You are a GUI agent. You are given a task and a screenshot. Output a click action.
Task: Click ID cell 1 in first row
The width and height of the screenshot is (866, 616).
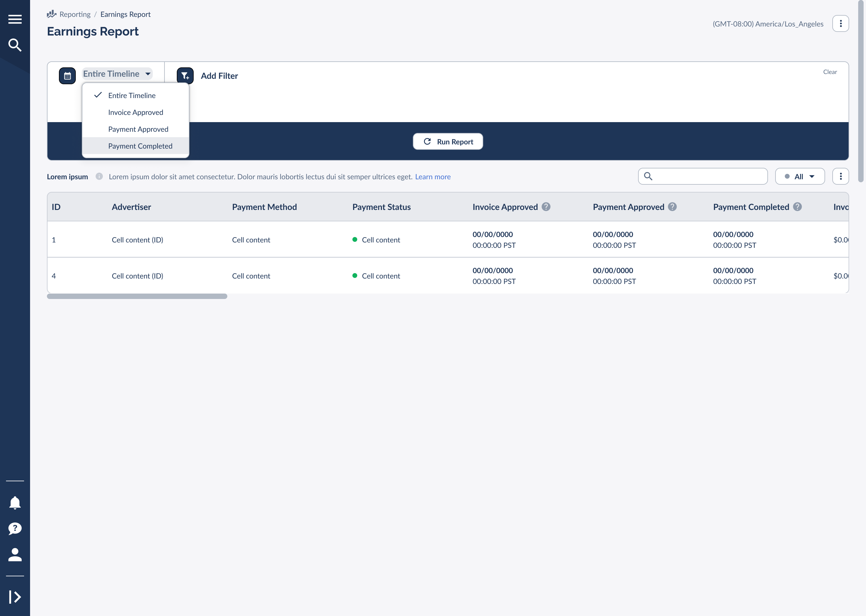[54, 240]
